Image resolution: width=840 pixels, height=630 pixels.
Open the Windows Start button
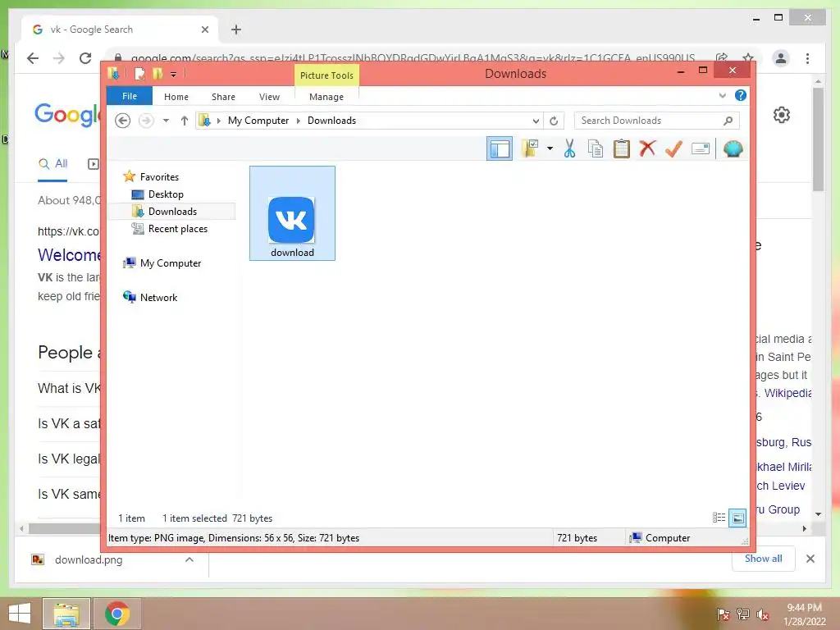point(20,614)
